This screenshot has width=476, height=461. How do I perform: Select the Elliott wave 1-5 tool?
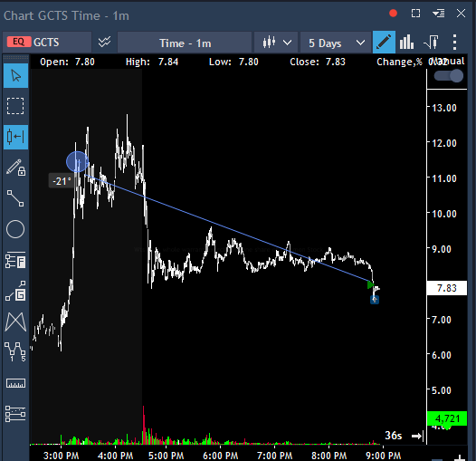(15, 352)
